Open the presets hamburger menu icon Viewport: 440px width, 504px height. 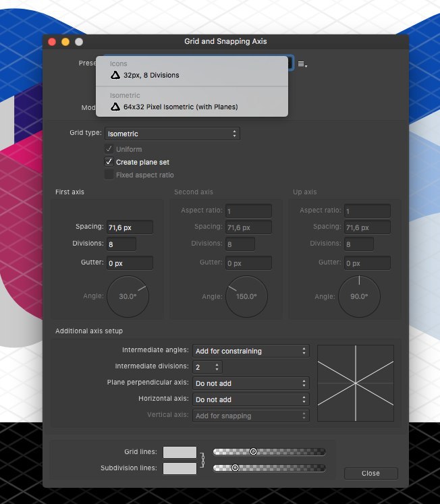point(302,64)
